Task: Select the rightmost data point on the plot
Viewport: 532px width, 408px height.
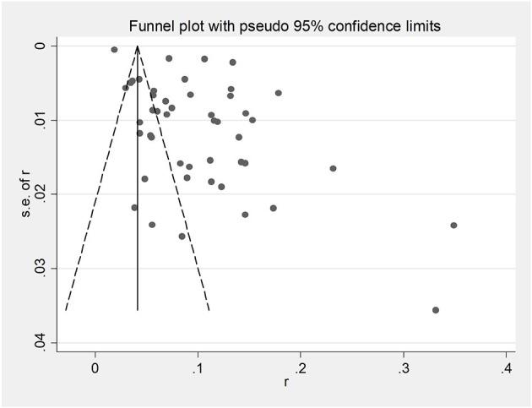Action: (x=453, y=226)
